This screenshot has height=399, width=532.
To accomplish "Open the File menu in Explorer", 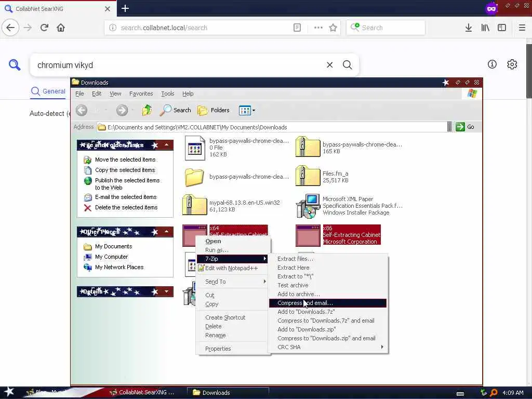I will (x=79, y=94).
